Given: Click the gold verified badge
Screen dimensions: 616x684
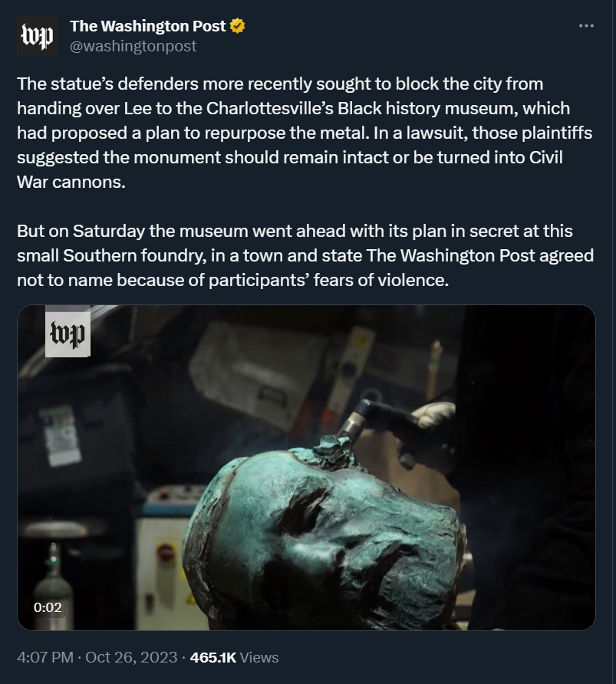Looking at the screenshot, I should pyautogui.click(x=237, y=26).
